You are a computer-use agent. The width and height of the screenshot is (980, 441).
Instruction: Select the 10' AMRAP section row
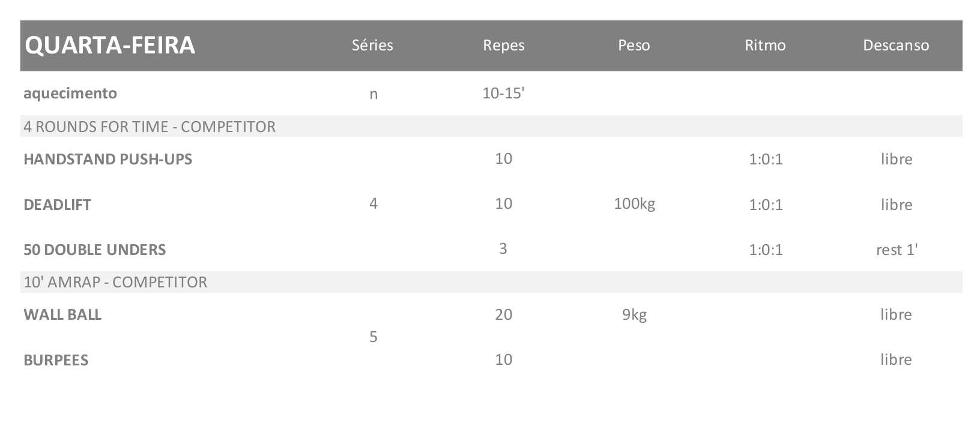(x=115, y=282)
